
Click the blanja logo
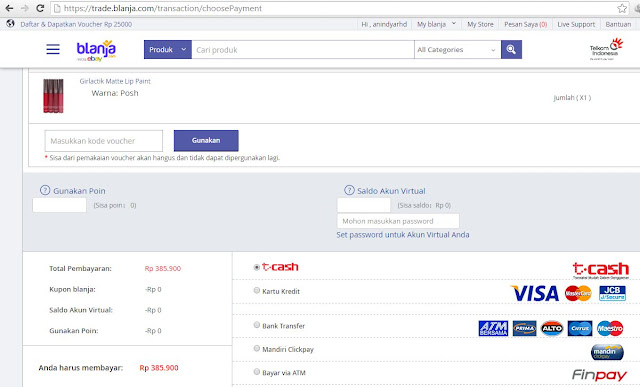coord(96,50)
